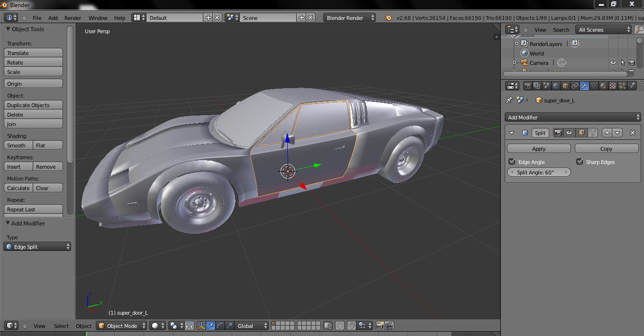The width and height of the screenshot is (644, 336).
Task: Expand the Camera tree item
Action: [x=514, y=63]
